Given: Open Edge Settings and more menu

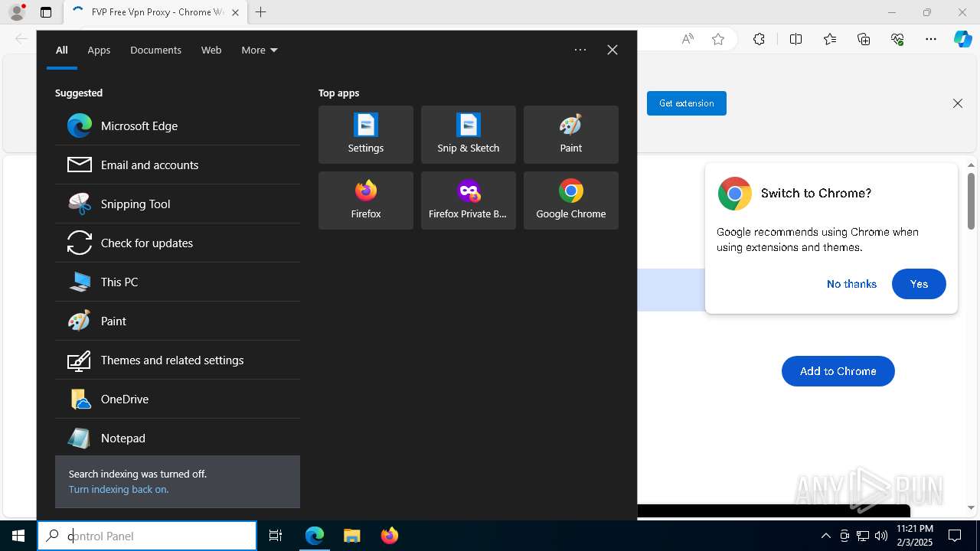Looking at the screenshot, I should point(931,39).
